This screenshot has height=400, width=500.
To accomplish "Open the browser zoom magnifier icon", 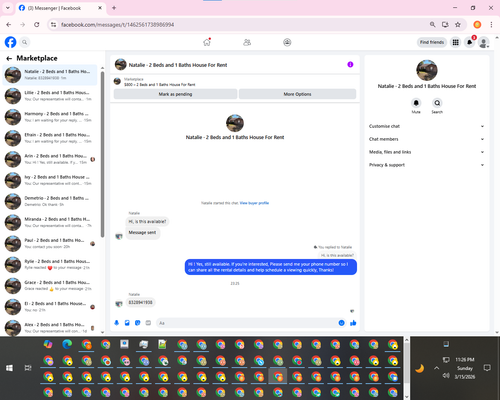I will (432, 25).
